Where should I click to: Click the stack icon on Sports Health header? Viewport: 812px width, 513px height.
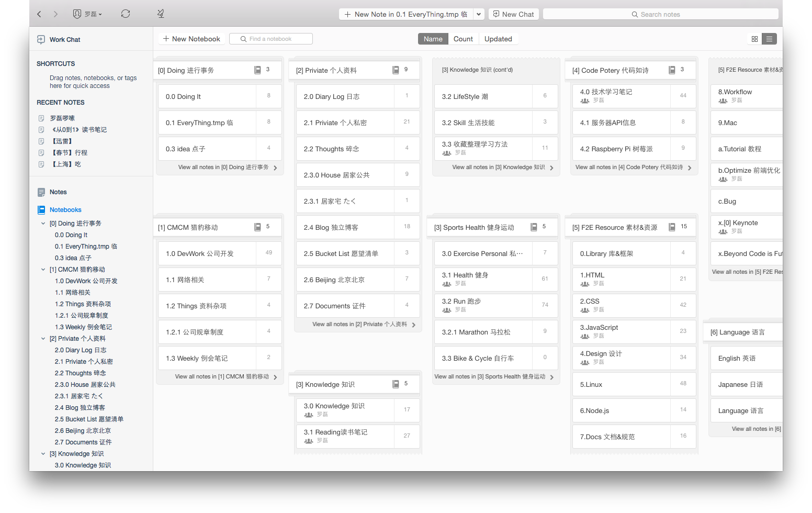(x=534, y=227)
